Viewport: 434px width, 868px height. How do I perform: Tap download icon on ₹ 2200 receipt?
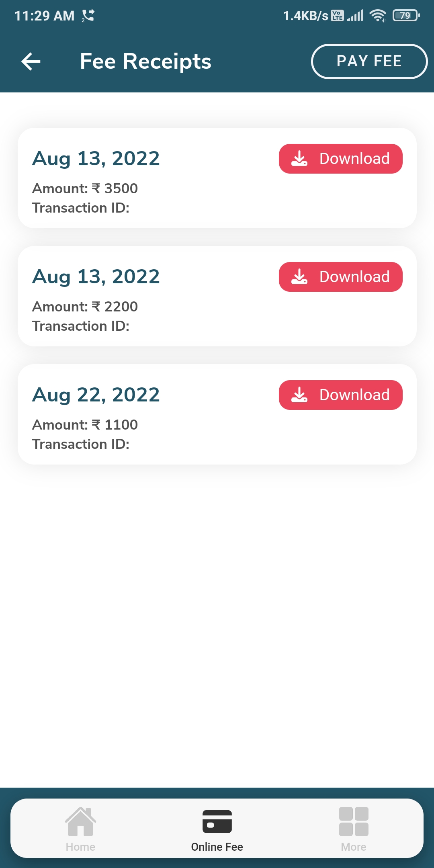[x=299, y=277]
